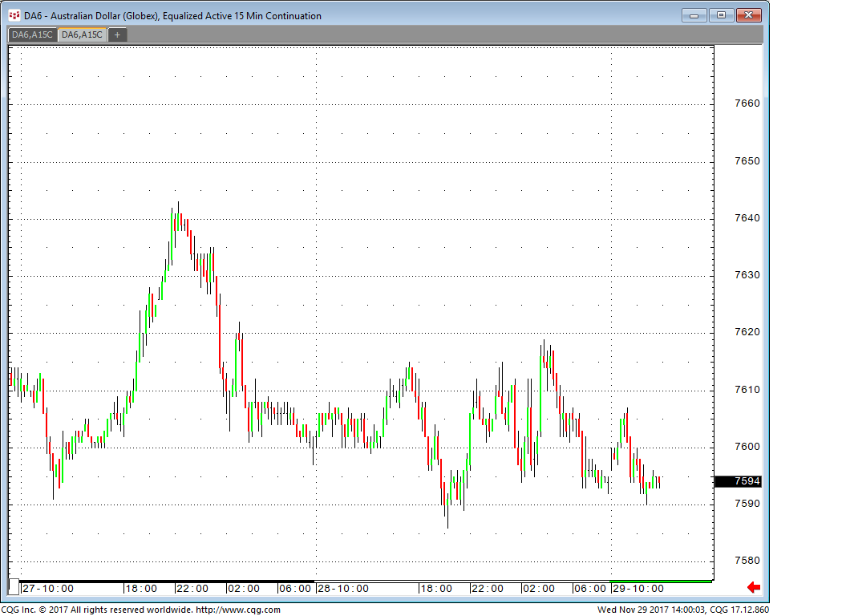
Task: Click the 29-10:00 time axis label
Action: (x=638, y=589)
